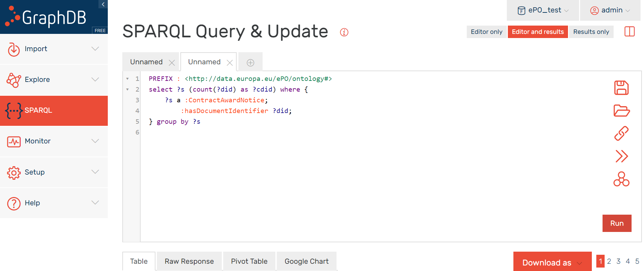Open the Download as dropdown
Screen dimensions: 644x271
click(x=552, y=262)
